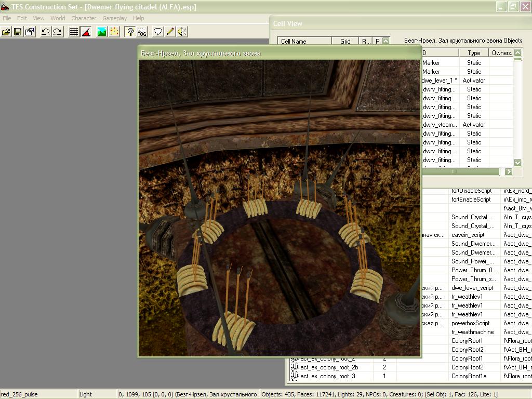Open the View menu
The width and height of the screenshot is (532, 399).
tap(38, 18)
